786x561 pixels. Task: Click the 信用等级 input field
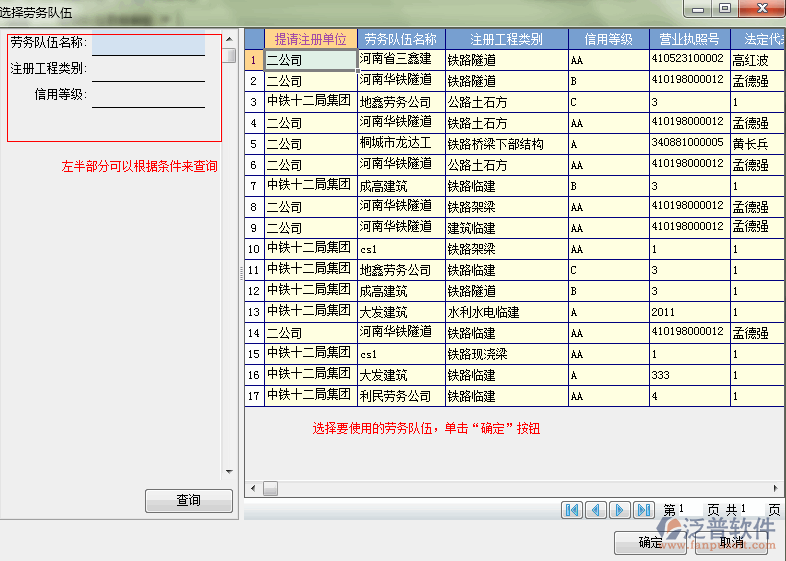point(148,96)
